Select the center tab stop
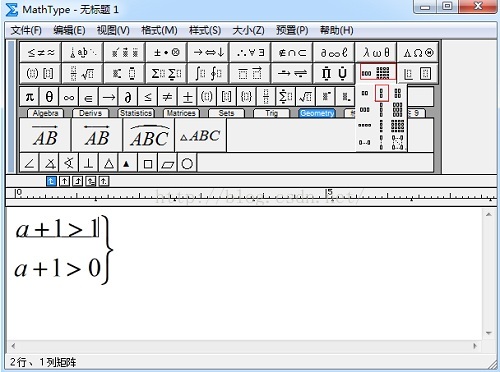The width and height of the screenshot is (500, 372). [64, 181]
